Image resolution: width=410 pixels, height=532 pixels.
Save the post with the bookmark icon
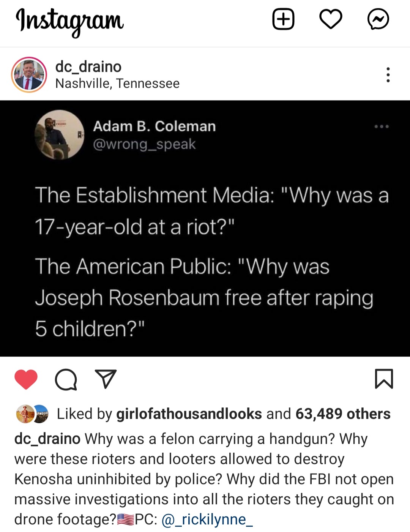pyautogui.click(x=384, y=379)
